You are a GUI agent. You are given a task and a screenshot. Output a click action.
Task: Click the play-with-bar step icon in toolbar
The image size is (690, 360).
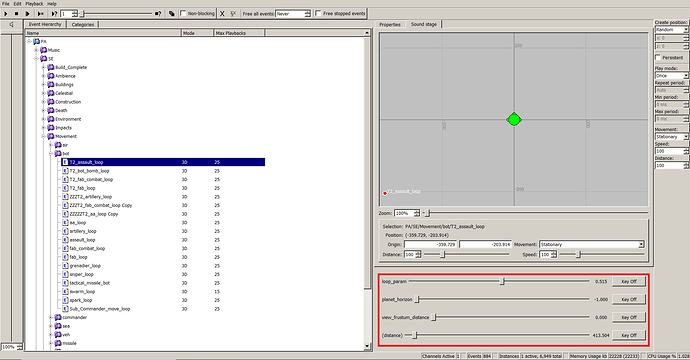[40, 14]
